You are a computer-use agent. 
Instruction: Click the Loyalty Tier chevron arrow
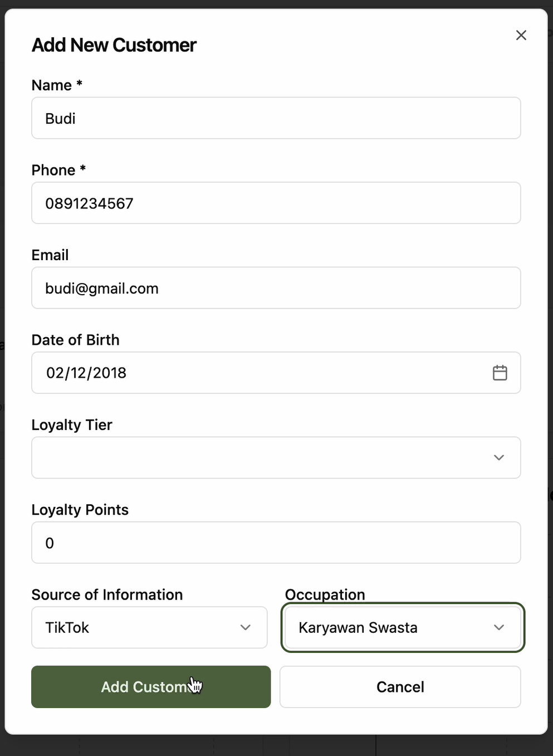coord(498,457)
